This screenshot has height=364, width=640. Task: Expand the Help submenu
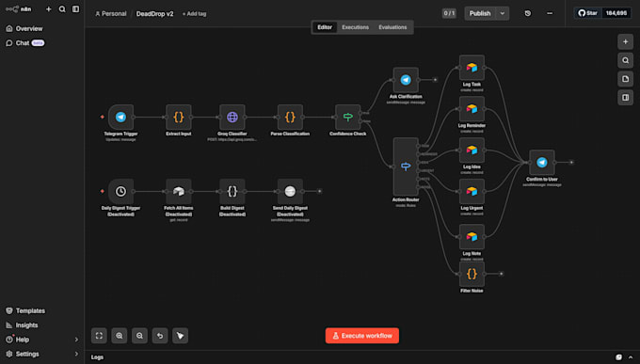point(76,340)
